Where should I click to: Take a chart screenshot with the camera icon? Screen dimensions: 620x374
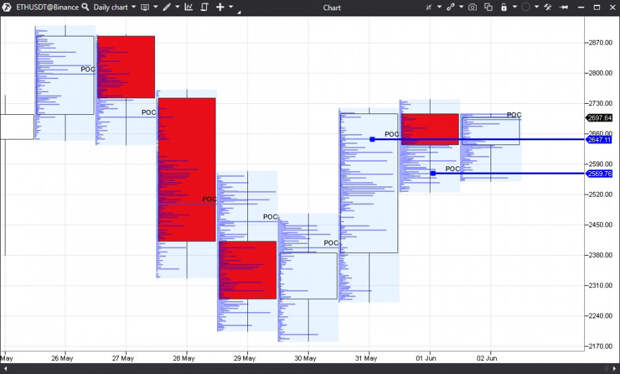[472, 7]
